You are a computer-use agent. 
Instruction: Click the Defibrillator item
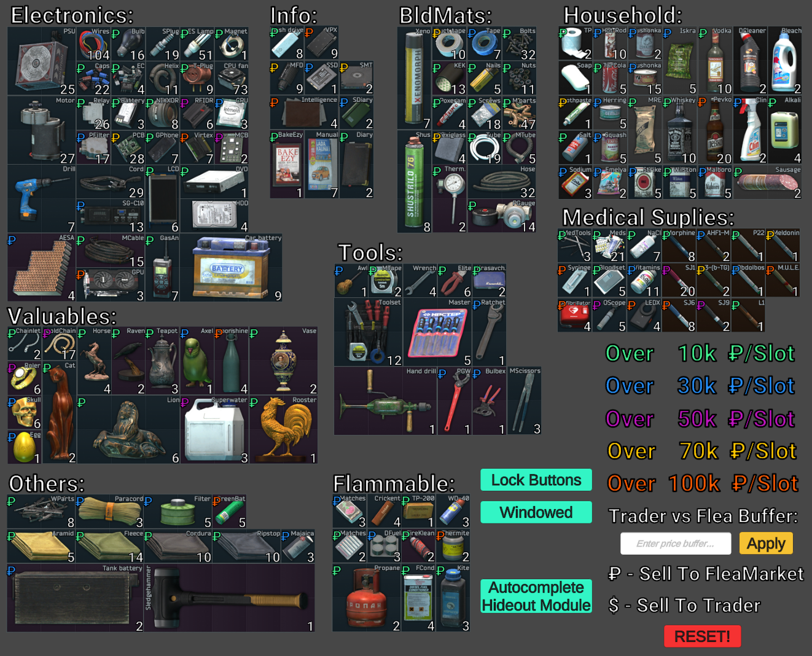point(575,315)
